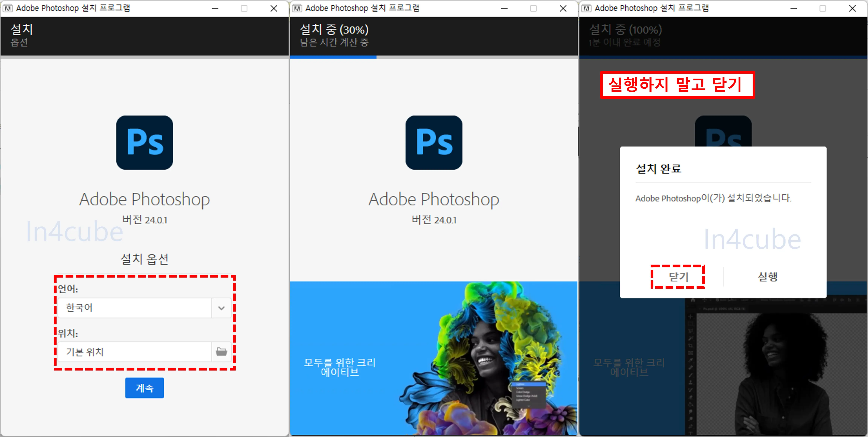Click the Ps logo in the installing window

click(x=434, y=143)
